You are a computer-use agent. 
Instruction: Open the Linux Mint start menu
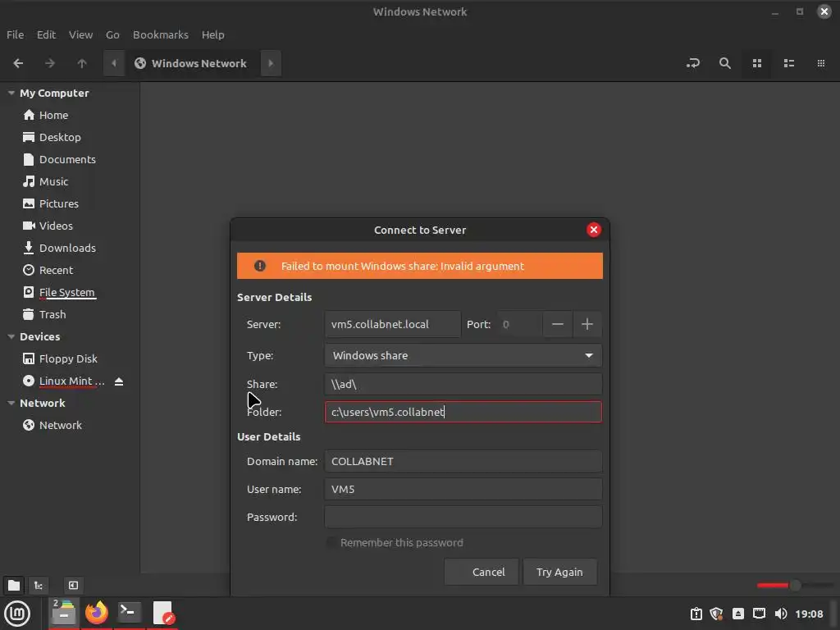pos(17,614)
